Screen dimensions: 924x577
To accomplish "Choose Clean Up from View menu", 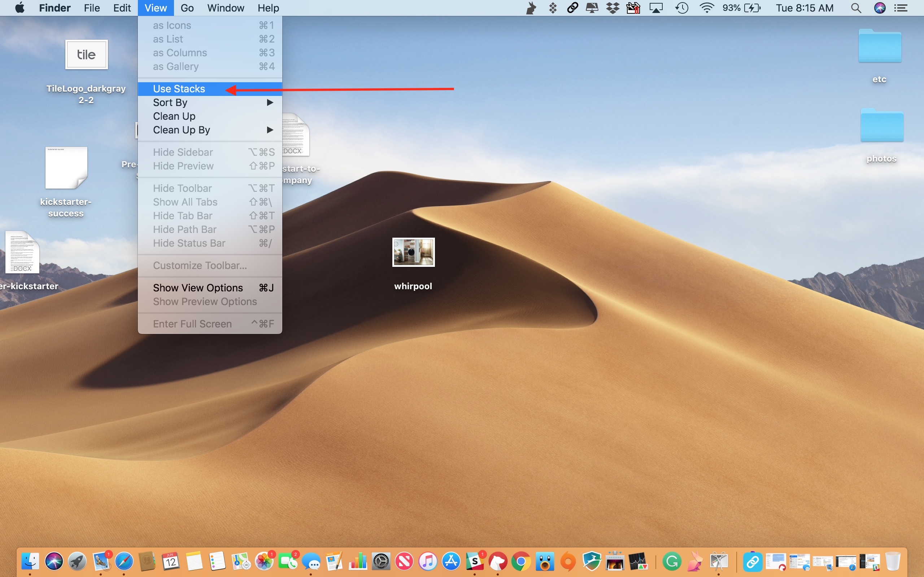I will pos(174,116).
